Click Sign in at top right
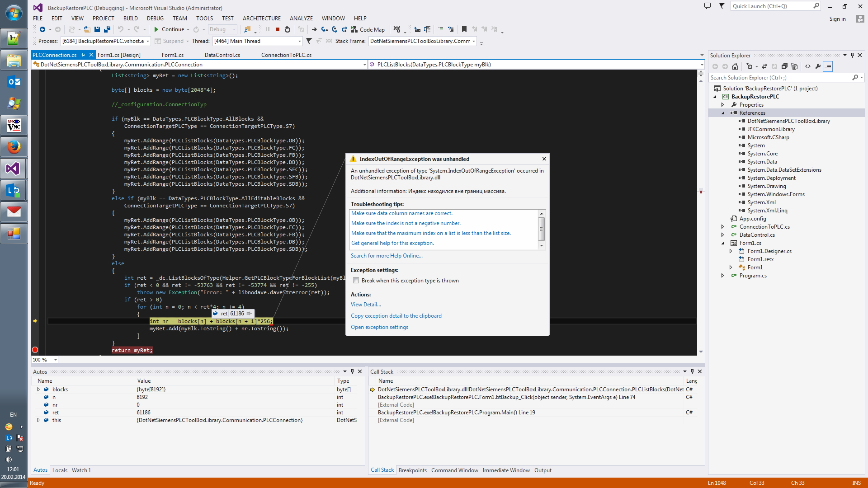This screenshot has width=868, height=488. coord(837,19)
